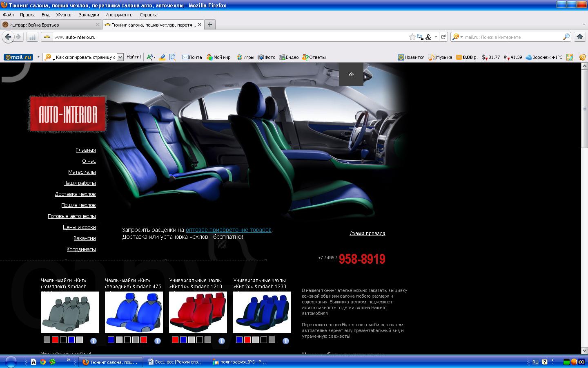
Task: Open the Журнал menu
Action: tap(64, 15)
